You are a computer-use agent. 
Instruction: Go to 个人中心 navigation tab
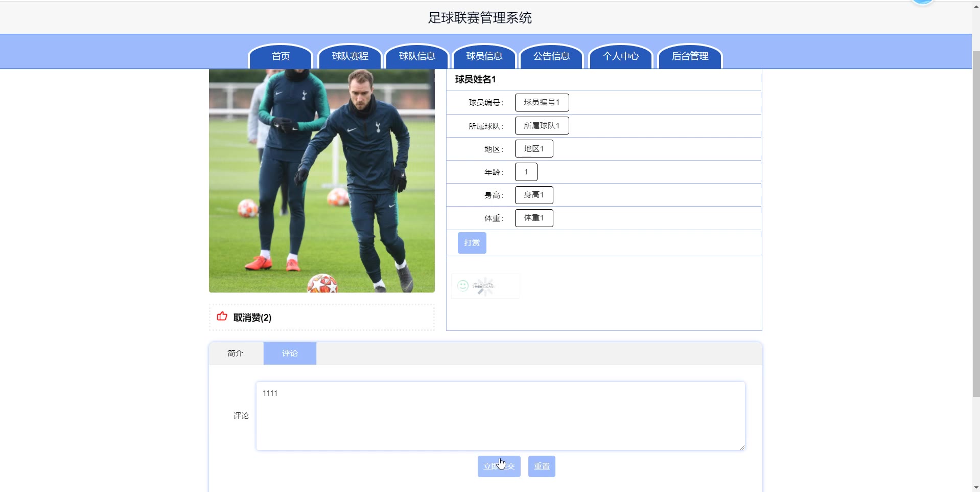[621, 56]
